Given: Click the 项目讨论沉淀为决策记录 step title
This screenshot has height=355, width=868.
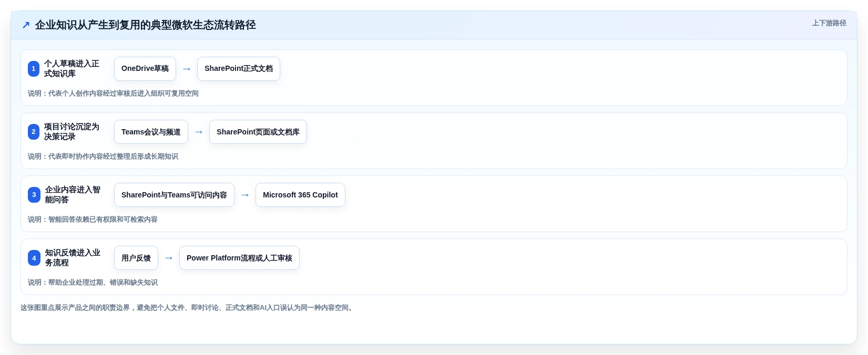Looking at the screenshot, I should coord(72,132).
